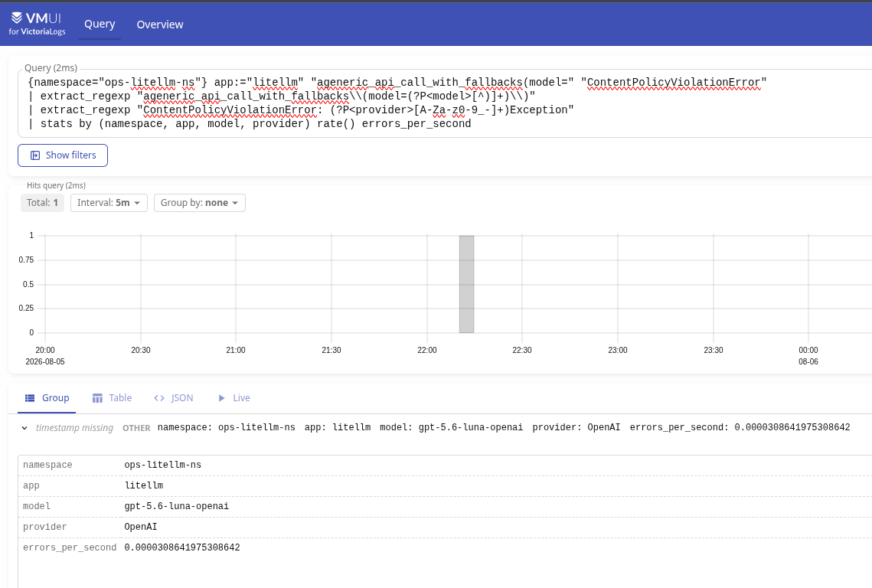Click 'model: gpt-5.6-luna-openai' in the summary line
The image size is (872, 588).
(x=452, y=427)
